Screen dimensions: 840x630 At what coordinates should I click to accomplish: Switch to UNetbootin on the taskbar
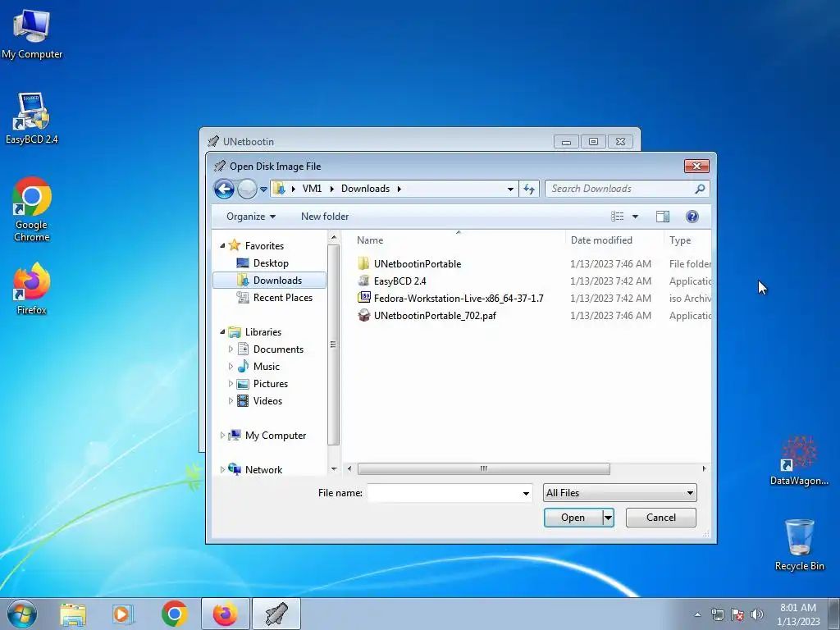point(276,614)
